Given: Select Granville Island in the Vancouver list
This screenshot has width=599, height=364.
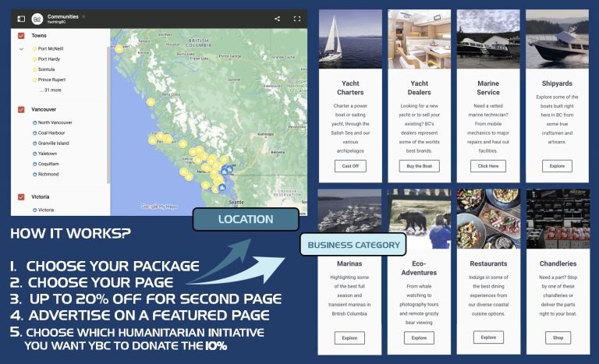Looking at the screenshot, I should [53, 143].
